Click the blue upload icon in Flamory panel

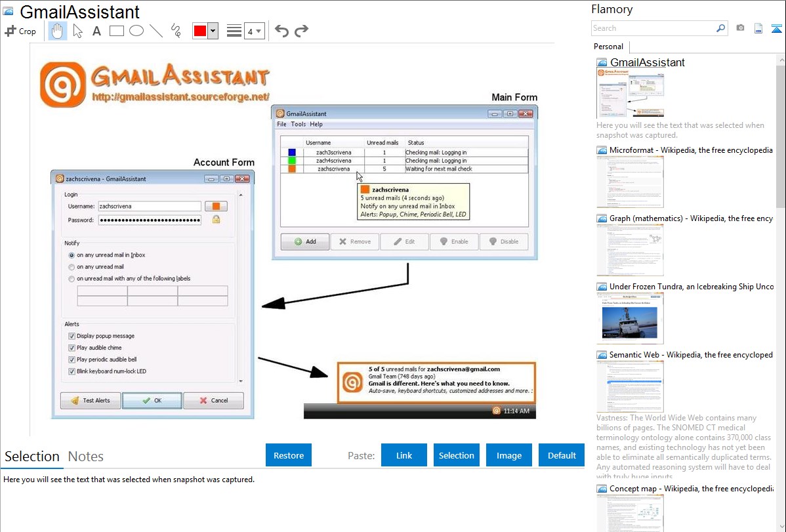[x=776, y=28]
